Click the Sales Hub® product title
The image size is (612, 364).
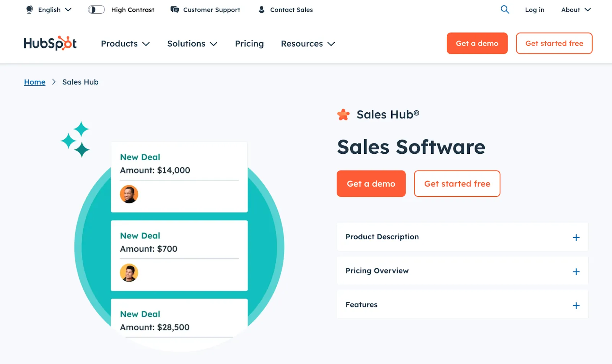tap(388, 114)
